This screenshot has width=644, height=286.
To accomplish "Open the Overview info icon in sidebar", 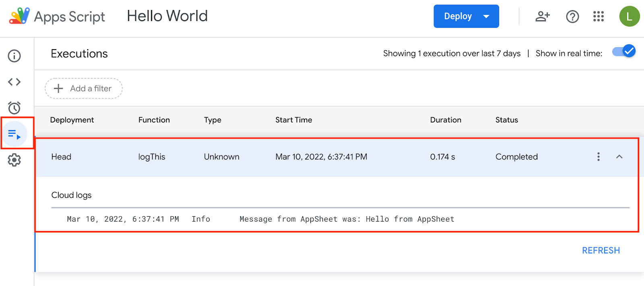I will coord(14,56).
